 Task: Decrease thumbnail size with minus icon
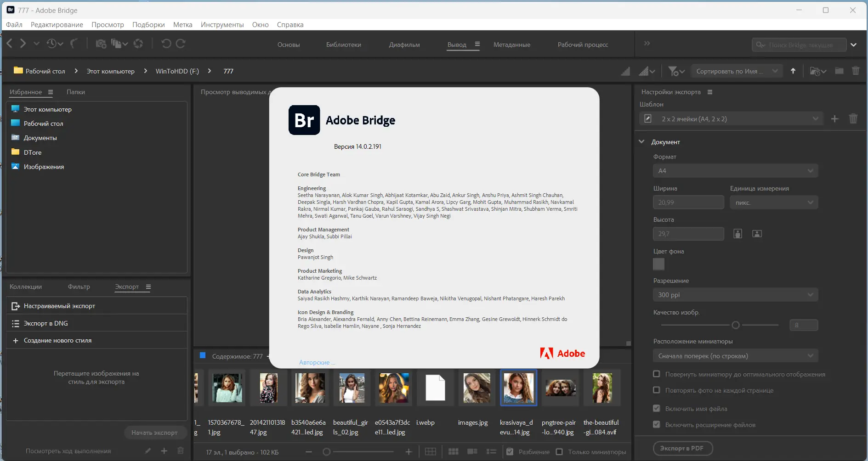(x=309, y=452)
